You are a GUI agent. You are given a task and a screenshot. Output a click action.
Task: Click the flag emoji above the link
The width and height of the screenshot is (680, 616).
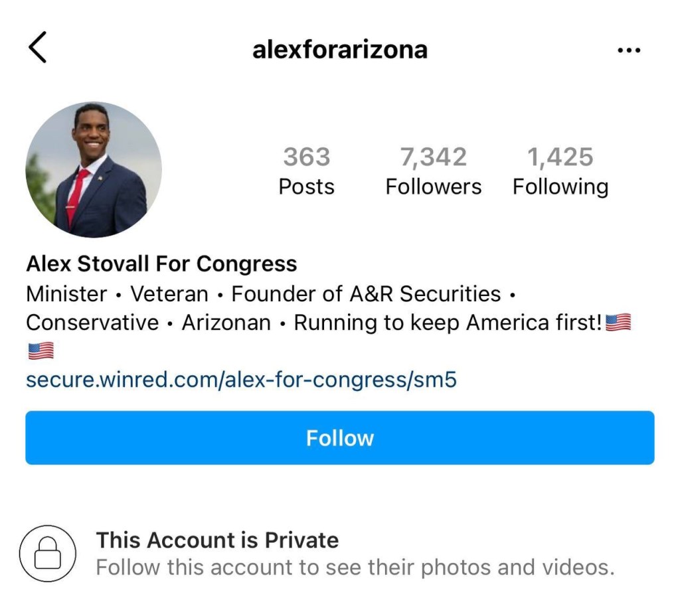[41, 351]
